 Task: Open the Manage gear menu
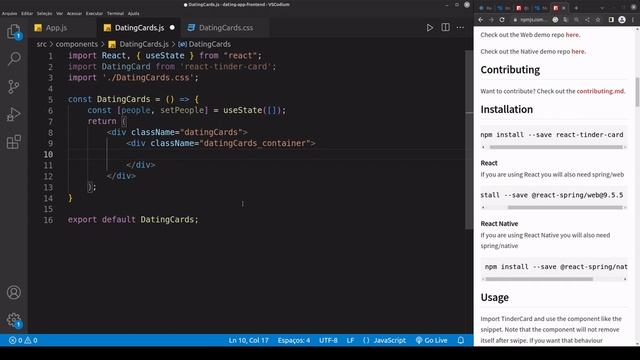(x=13, y=320)
